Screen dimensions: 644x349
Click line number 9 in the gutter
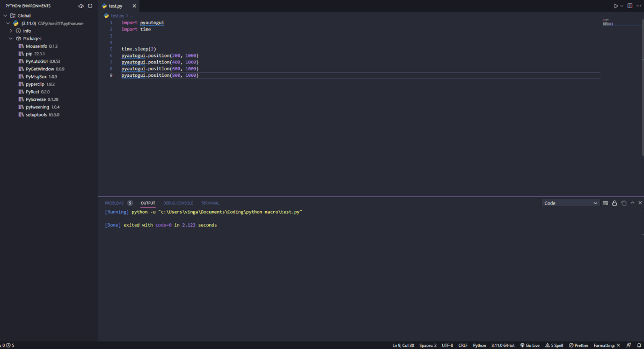point(111,75)
